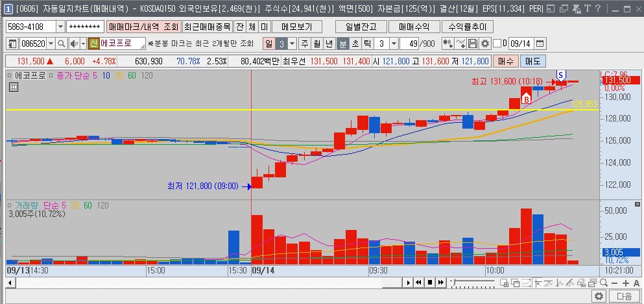Open chart settings gear in top toolbar
The height and width of the screenshot is (304, 644).
486,44
